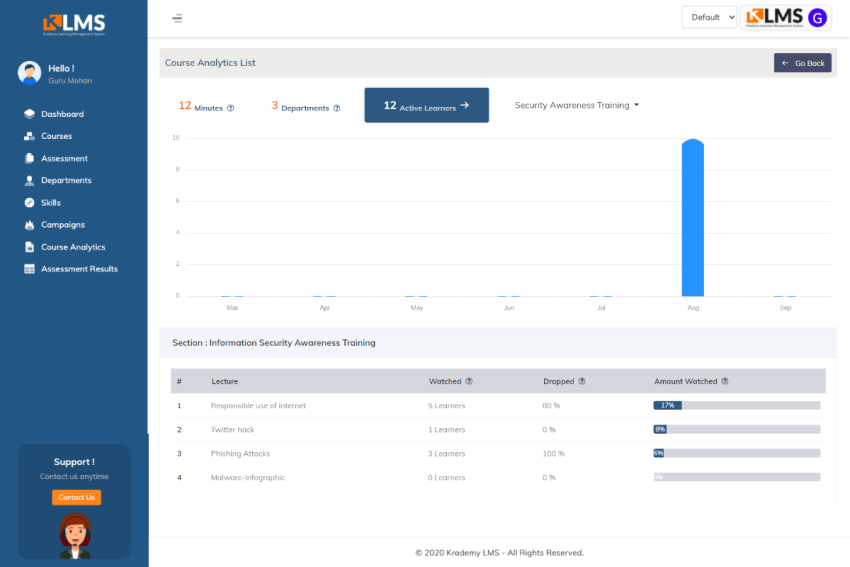This screenshot has height=567, width=850.
Task: Click the Amount Watched help icon
Action: (x=725, y=381)
